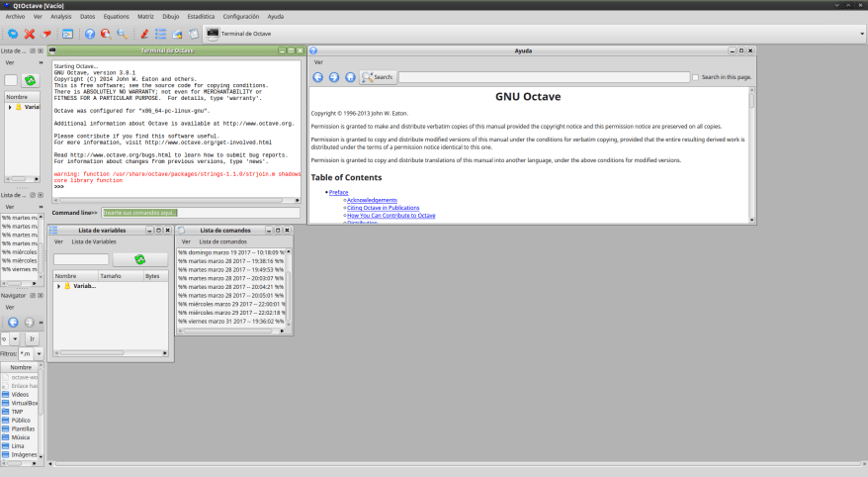Click the blue window icon in main toolbar
Viewport: 868px width, 477px height.
(67, 34)
